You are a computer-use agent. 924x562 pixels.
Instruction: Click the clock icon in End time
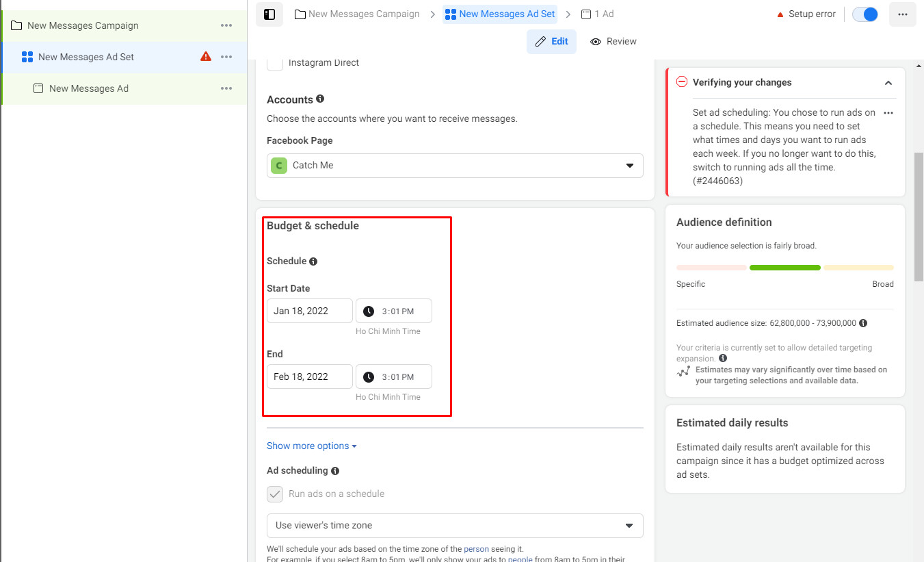(x=369, y=377)
